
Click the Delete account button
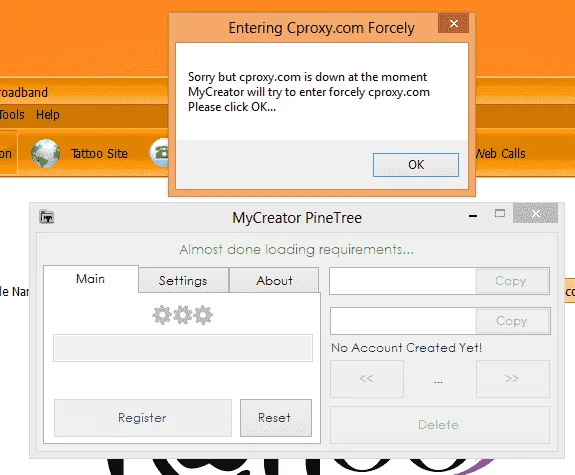(440, 425)
